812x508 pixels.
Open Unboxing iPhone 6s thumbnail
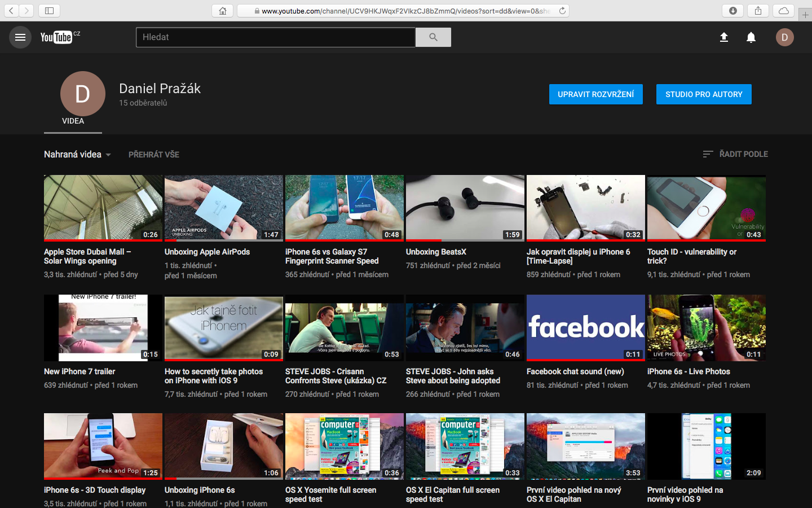(224, 446)
